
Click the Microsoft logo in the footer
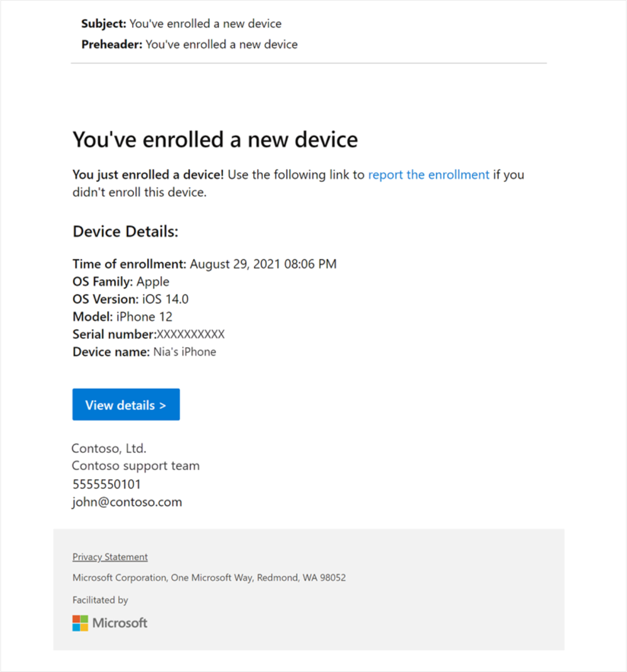(109, 623)
